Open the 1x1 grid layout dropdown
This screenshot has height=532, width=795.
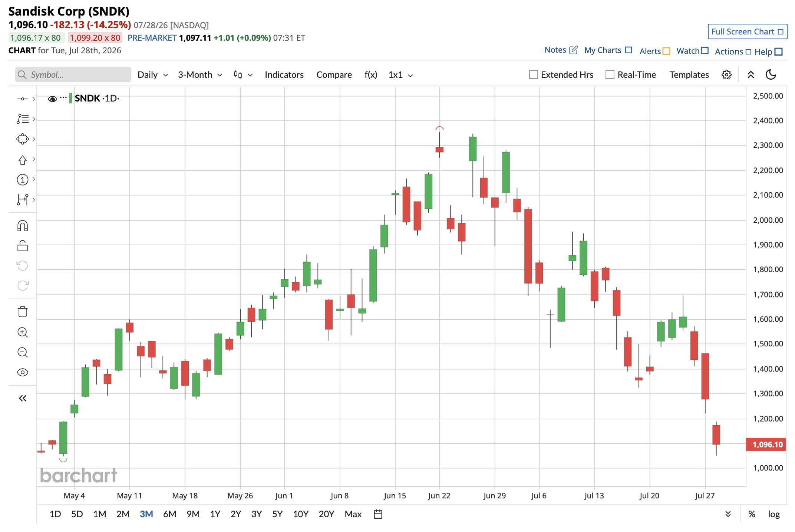(400, 75)
